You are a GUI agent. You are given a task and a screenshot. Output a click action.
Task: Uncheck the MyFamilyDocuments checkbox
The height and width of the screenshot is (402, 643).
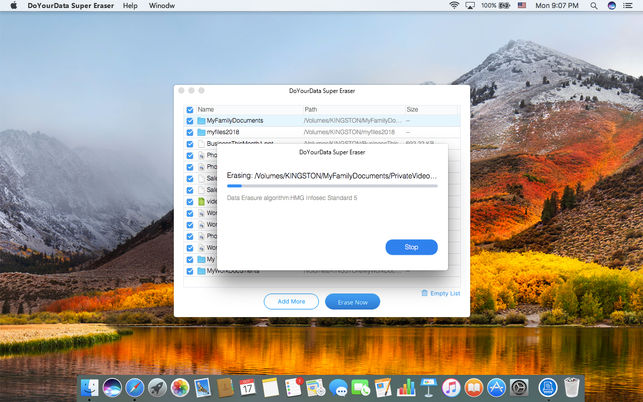click(x=190, y=121)
